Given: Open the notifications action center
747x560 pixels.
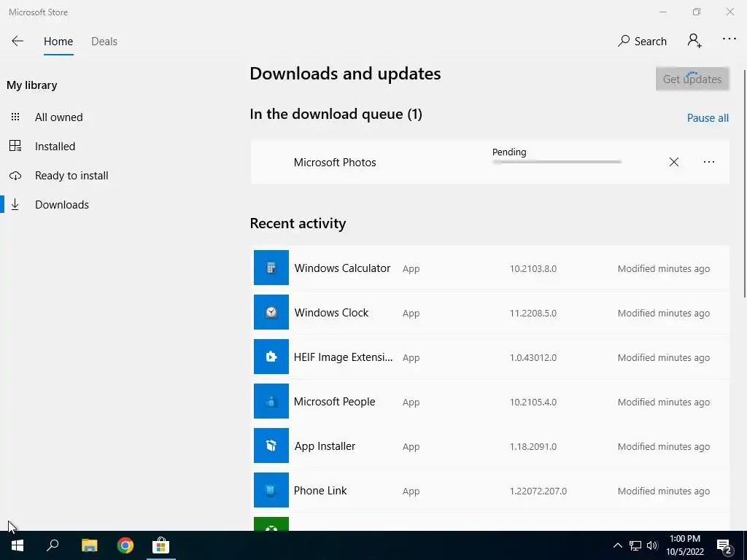Looking at the screenshot, I should pyautogui.click(x=724, y=546).
